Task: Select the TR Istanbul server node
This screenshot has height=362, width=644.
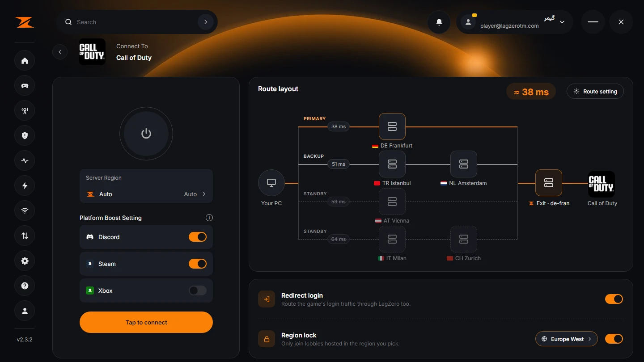Action: tap(392, 164)
